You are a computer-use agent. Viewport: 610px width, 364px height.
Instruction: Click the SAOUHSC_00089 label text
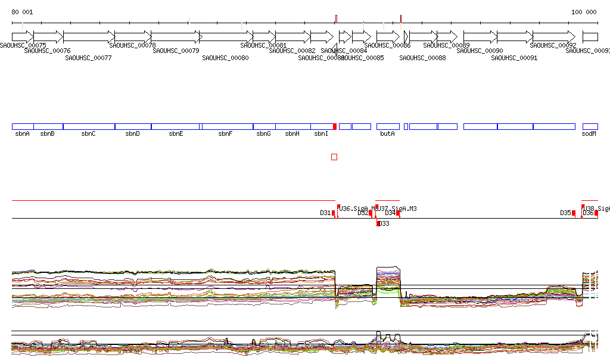tap(446, 45)
